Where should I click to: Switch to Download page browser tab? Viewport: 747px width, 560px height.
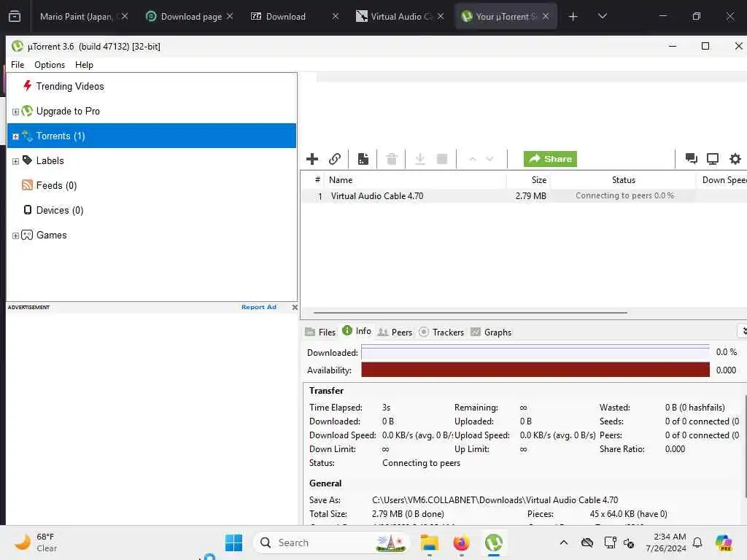[x=190, y=16]
